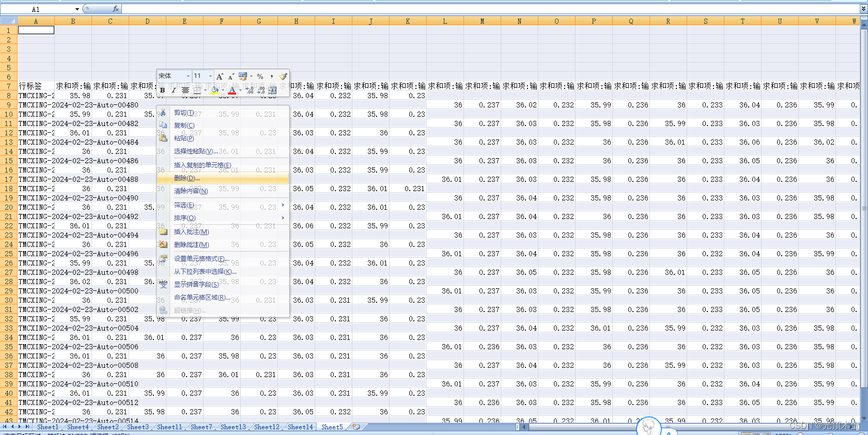Go to last sheet tab arrow
Image resolution: width=868 pixels, height=435 pixels.
27,427
